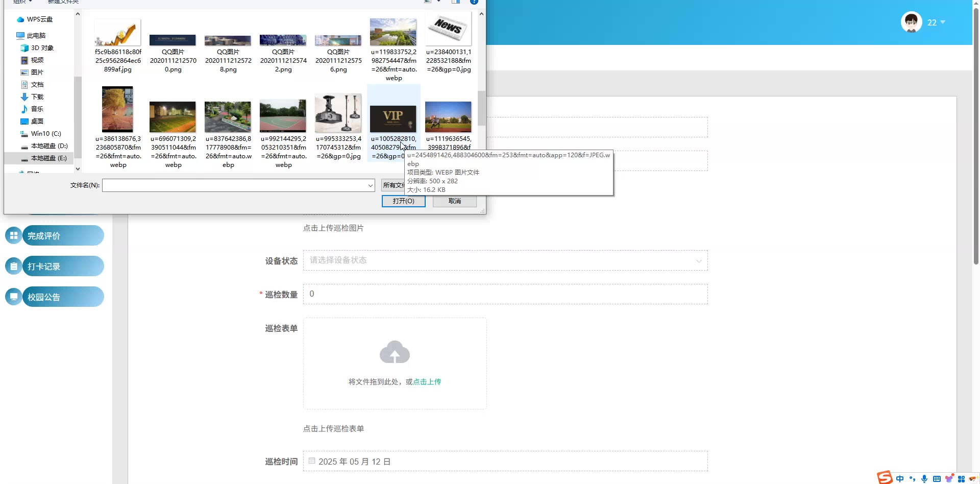980x484 pixels.
Task: Select WPS云盘 in the navigation tree
Action: pos(39,19)
